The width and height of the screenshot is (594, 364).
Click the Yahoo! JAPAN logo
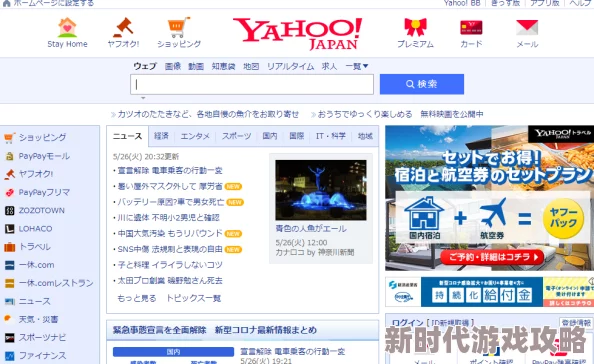(297, 33)
